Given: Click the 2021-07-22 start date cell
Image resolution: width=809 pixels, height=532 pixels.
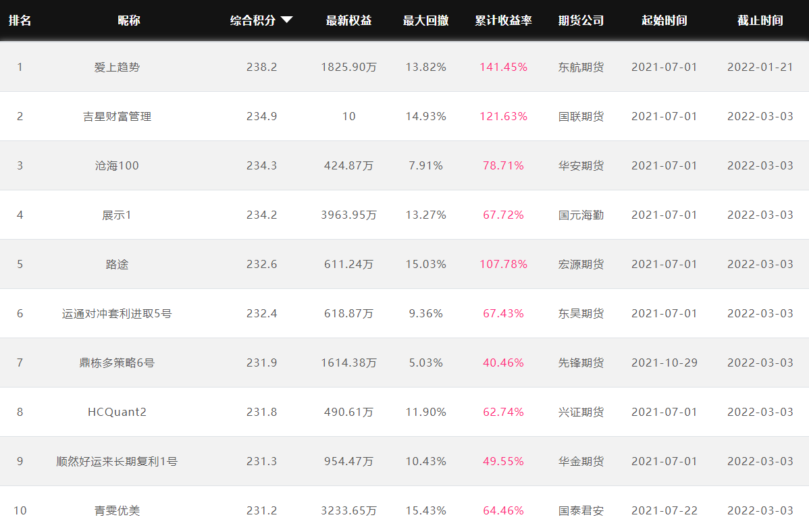Looking at the screenshot, I should coord(664,511).
